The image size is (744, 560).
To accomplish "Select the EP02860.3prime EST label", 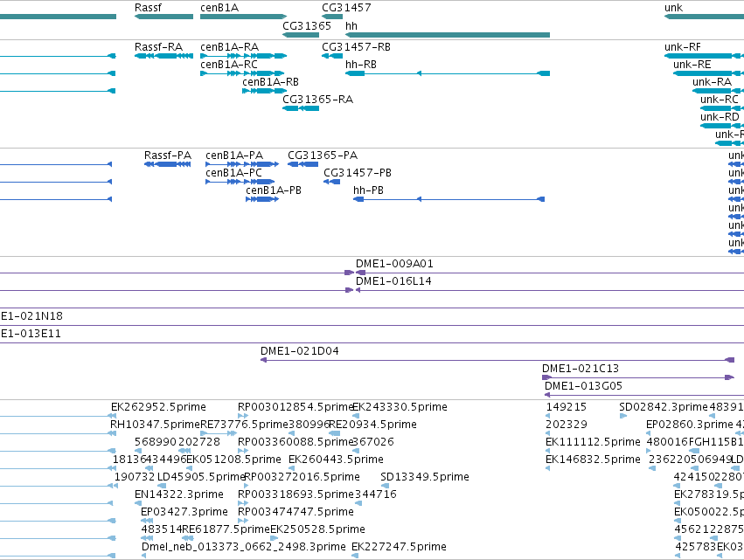I will [x=690, y=425].
